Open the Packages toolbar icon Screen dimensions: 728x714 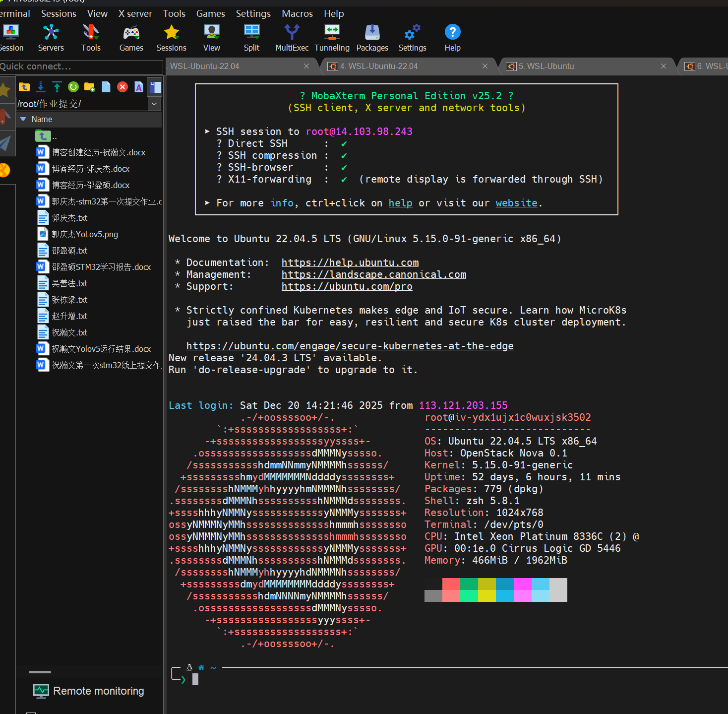(372, 38)
